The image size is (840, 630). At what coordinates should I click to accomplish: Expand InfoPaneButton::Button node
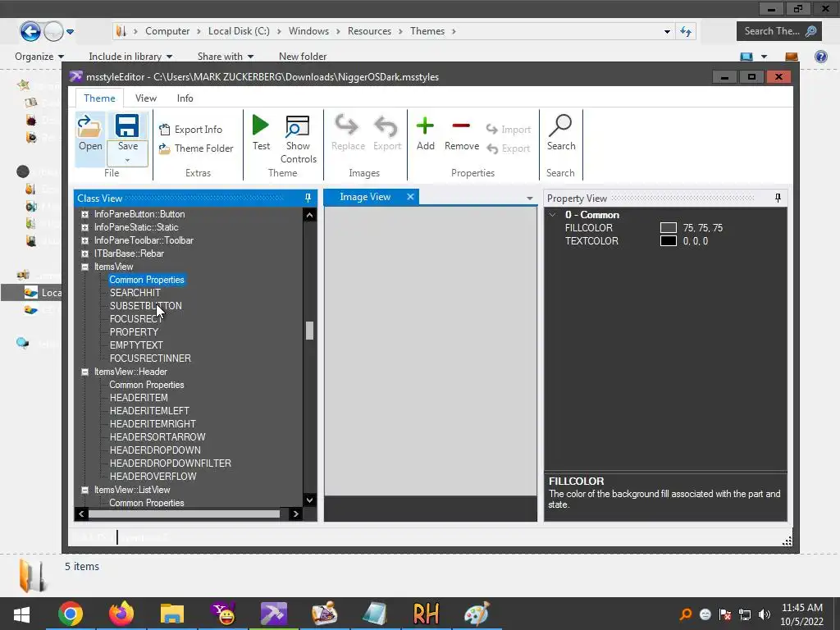(x=84, y=214)
